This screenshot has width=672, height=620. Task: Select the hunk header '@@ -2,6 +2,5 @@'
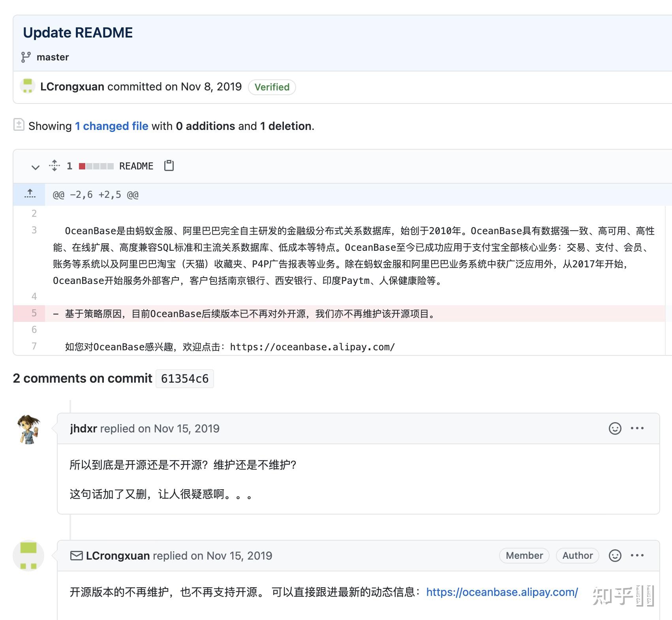[96, 195]
